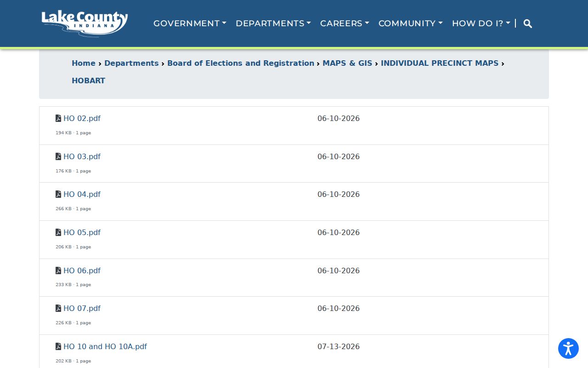
Task: Go to Home in the breadcrumb
Action: [84, 63]
